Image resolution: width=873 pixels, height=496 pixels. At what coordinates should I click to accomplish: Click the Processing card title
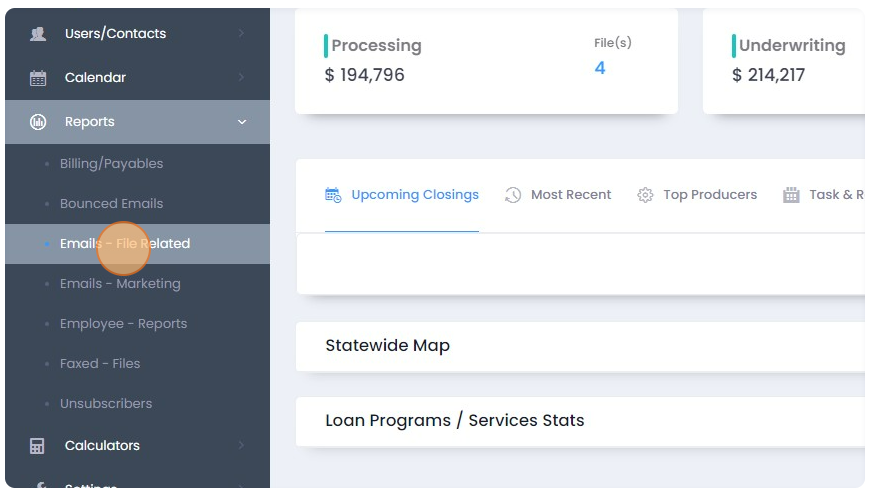(x=376, y=46)
